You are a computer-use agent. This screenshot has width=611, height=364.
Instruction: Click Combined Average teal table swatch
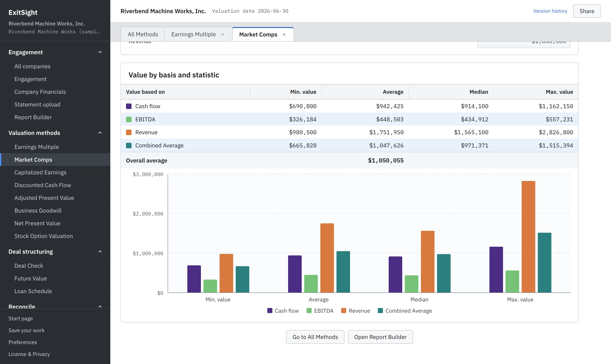tap(129, 146)
